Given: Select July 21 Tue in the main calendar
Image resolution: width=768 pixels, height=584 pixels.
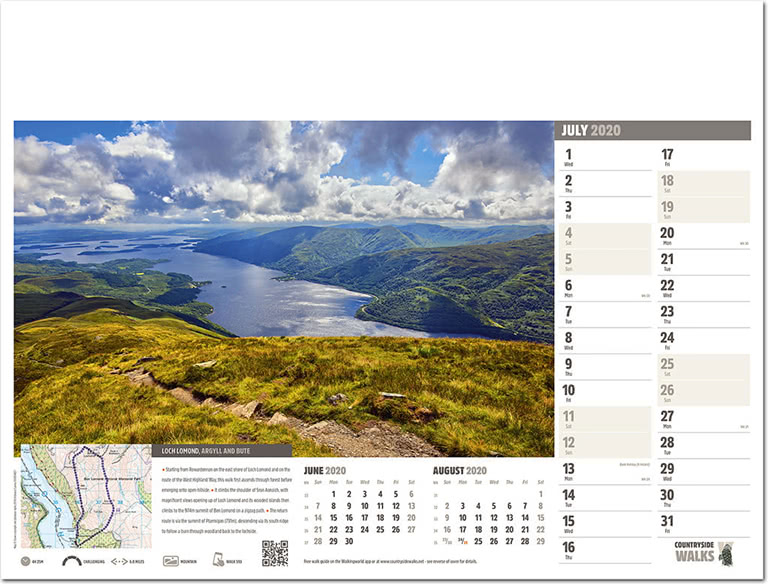Looking at the screenshot, I should 703,262.
